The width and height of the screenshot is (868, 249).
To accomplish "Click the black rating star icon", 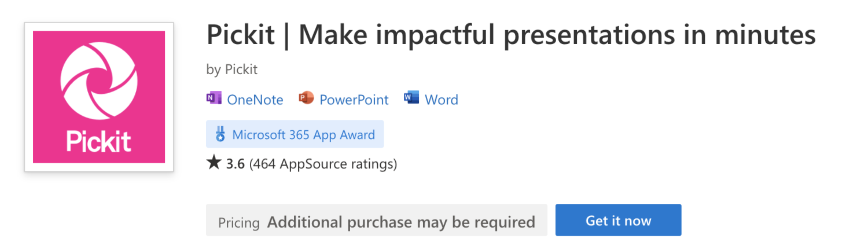I will click(214, 163).
